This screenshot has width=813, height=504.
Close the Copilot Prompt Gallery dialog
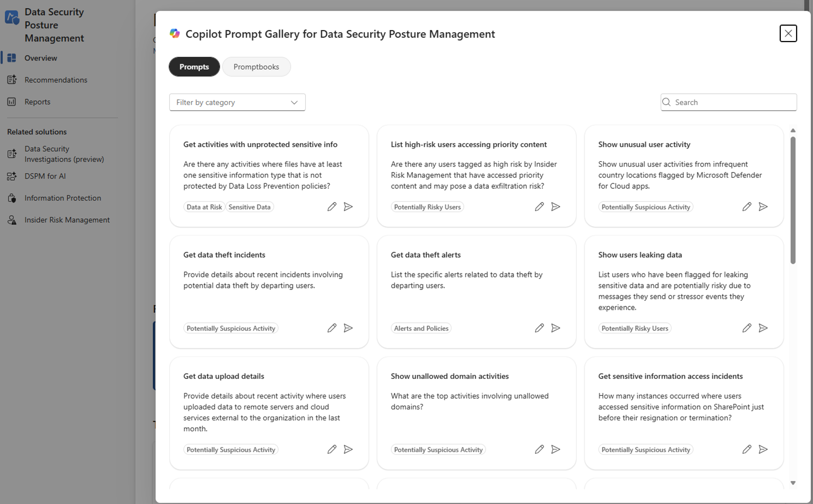coord(788,33)
